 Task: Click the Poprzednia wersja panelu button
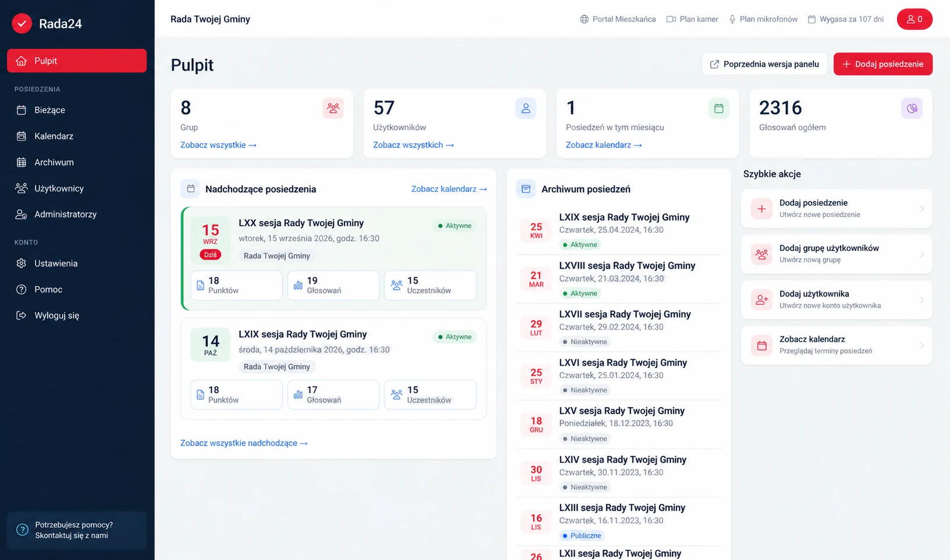click(x=764, y=64)
